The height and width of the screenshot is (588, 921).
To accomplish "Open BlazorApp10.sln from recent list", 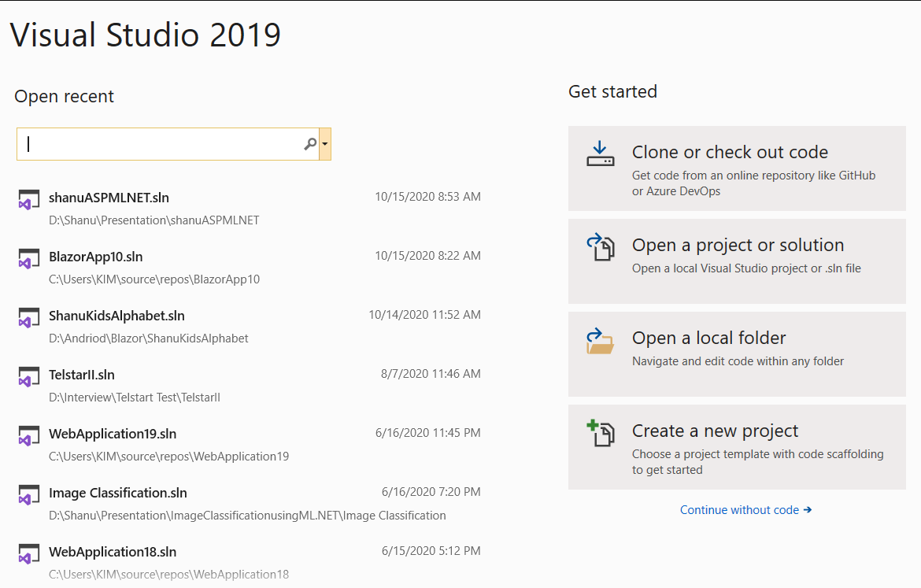I will pos(96,257).
